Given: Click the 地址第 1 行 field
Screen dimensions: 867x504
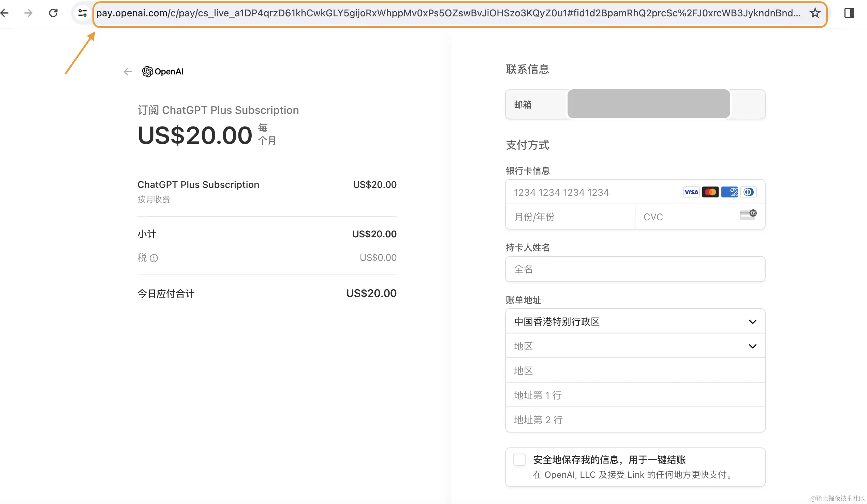Looking at the screenshot, I should click(635, 395).
